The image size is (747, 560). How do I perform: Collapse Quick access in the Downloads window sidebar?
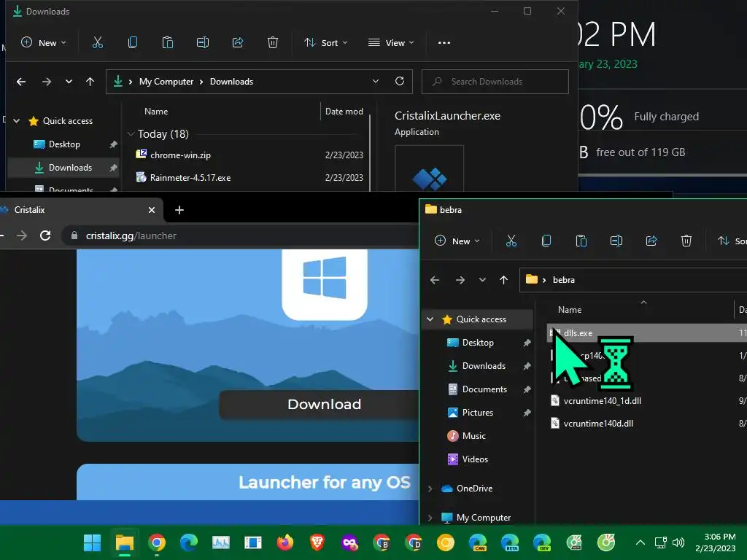pos(17,121)
